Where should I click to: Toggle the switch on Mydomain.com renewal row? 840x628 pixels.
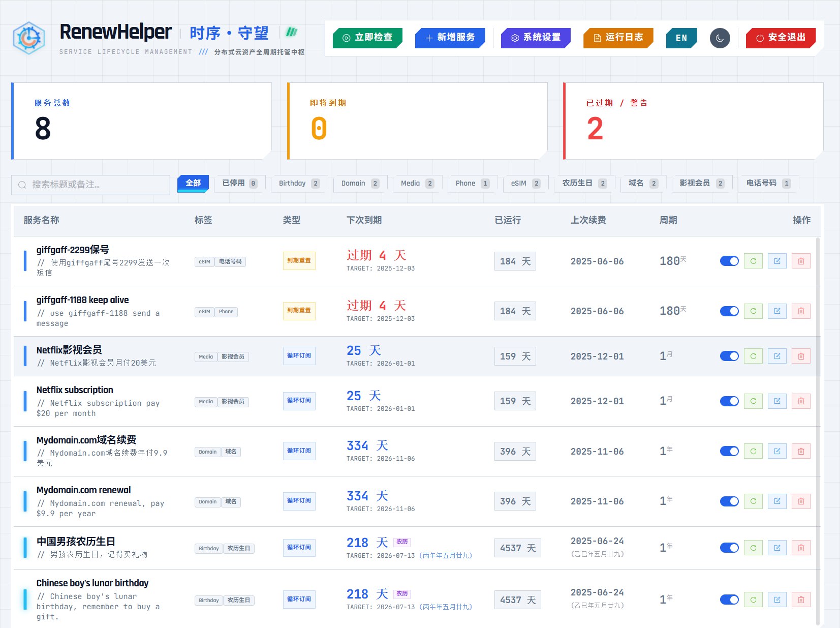729,501
